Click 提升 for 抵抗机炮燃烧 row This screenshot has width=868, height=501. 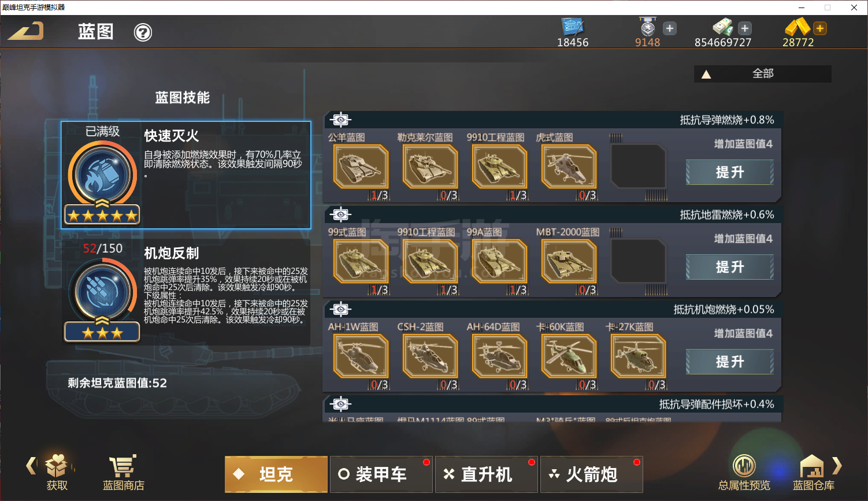coord(730,362)
